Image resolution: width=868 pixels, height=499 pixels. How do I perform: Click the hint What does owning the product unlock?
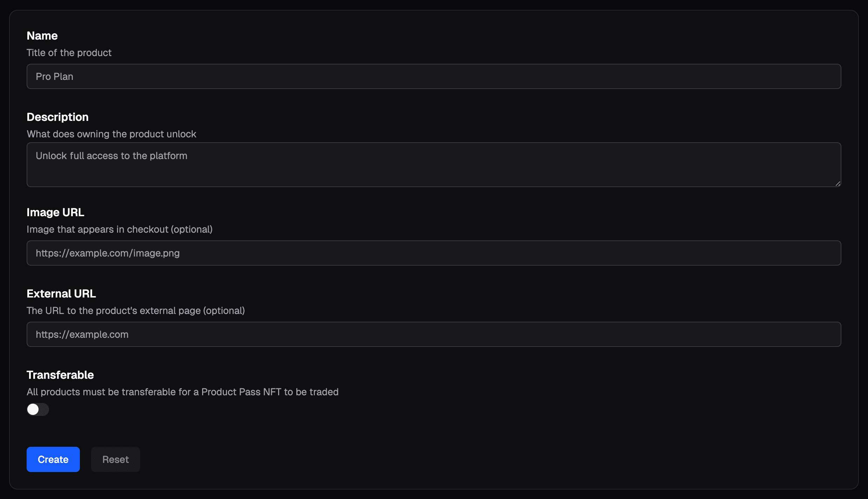pos(111,134)
